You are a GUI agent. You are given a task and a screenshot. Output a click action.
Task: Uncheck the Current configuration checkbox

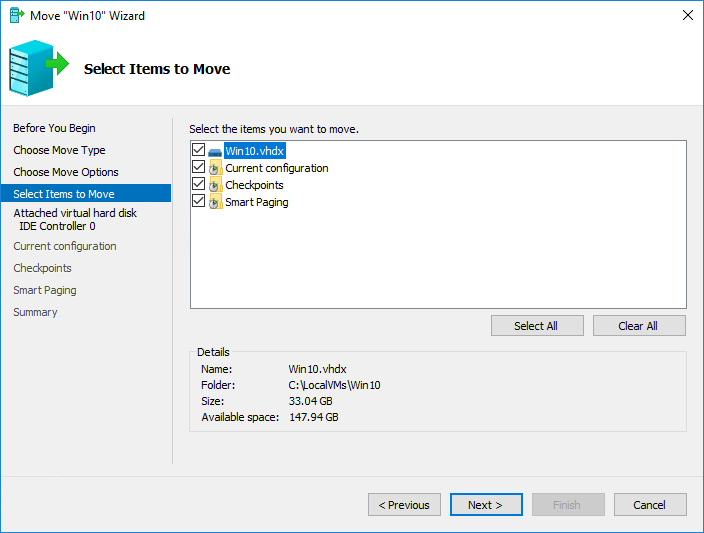tap(198, 167)
